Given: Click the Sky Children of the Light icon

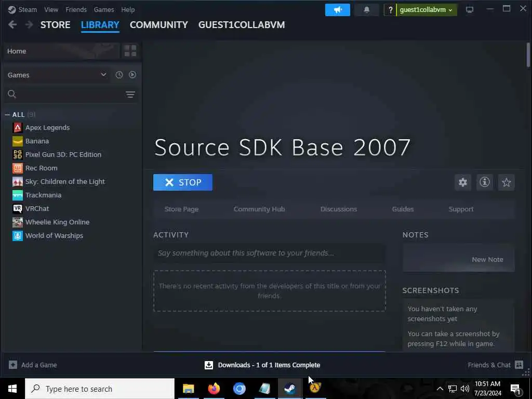Looking at the screenshot, I should point(18,181).
